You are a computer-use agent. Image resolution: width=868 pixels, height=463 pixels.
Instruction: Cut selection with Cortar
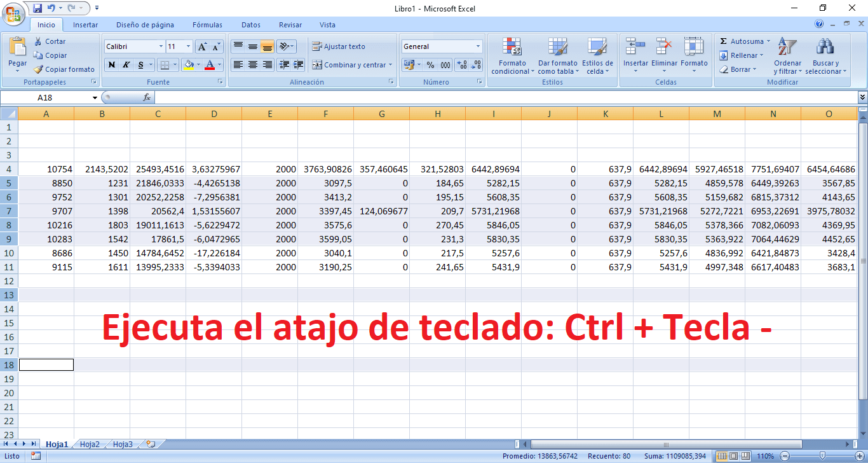tap(50, 41)
